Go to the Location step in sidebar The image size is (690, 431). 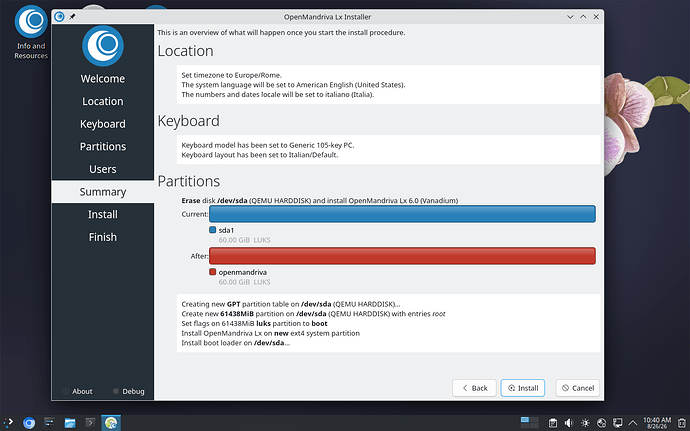pyautogui.click(x=103, y=101)
